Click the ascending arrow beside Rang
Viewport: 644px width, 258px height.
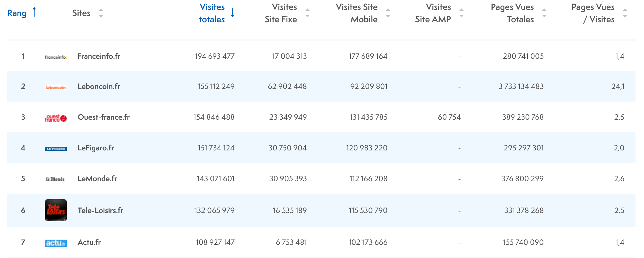(x=34, y=12)
